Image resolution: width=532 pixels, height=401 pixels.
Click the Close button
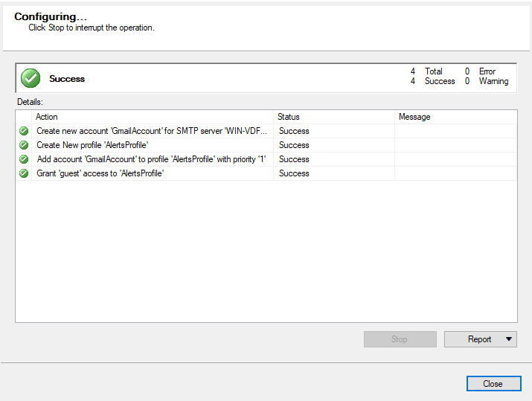(493, 384)
